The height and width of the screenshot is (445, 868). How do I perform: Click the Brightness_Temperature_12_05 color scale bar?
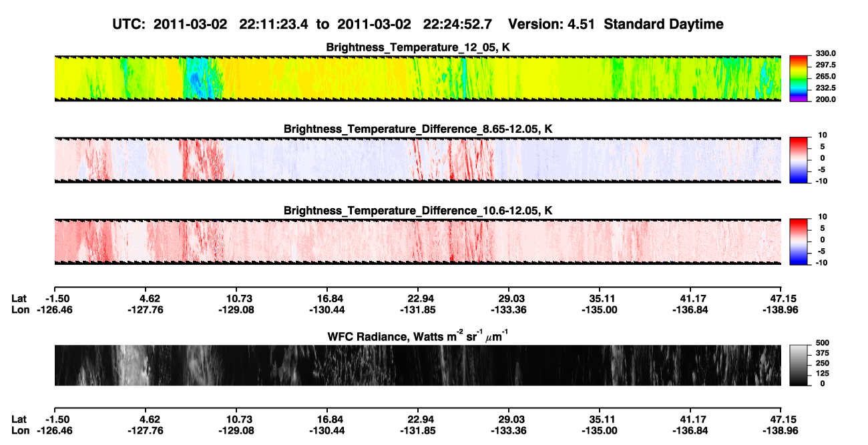point(799,77)
